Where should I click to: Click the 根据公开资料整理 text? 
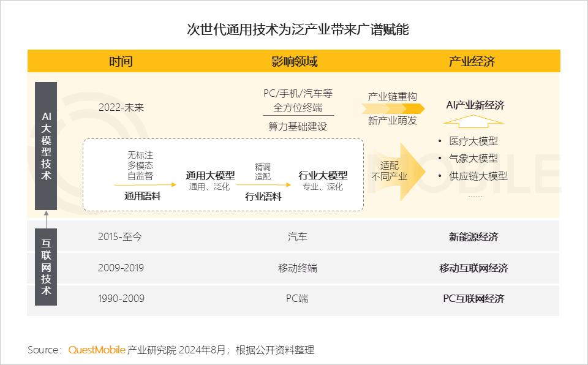pos(275,350)
